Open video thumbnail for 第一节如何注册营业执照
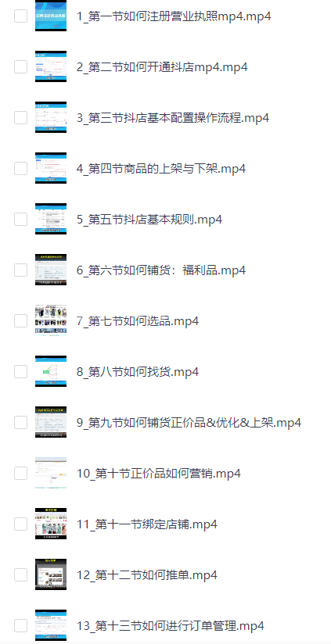Viewport: 331px width, 644px height. (51, 16)
